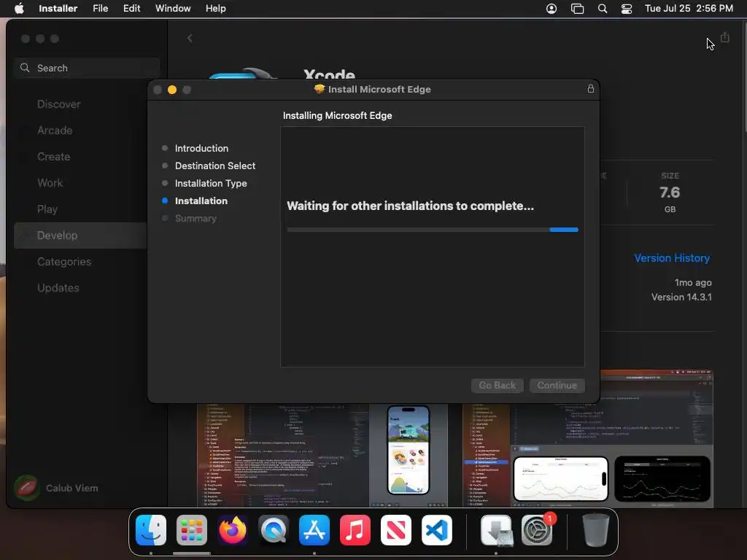Click the 7.6 GB size value
The height and width of the screenshot is (560, 747).
[670, 192]
